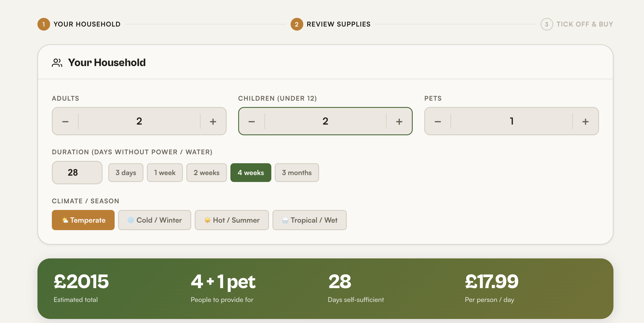Decrease the Children count with minus
644x323 pixels.
tap(252, 121)
